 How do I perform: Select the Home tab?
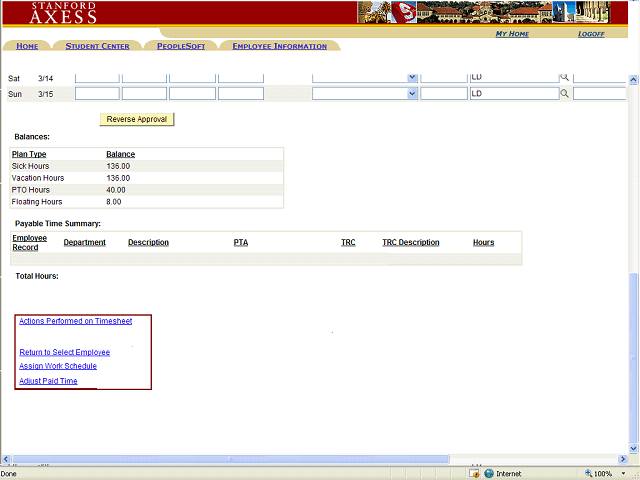tap(27, 46)
